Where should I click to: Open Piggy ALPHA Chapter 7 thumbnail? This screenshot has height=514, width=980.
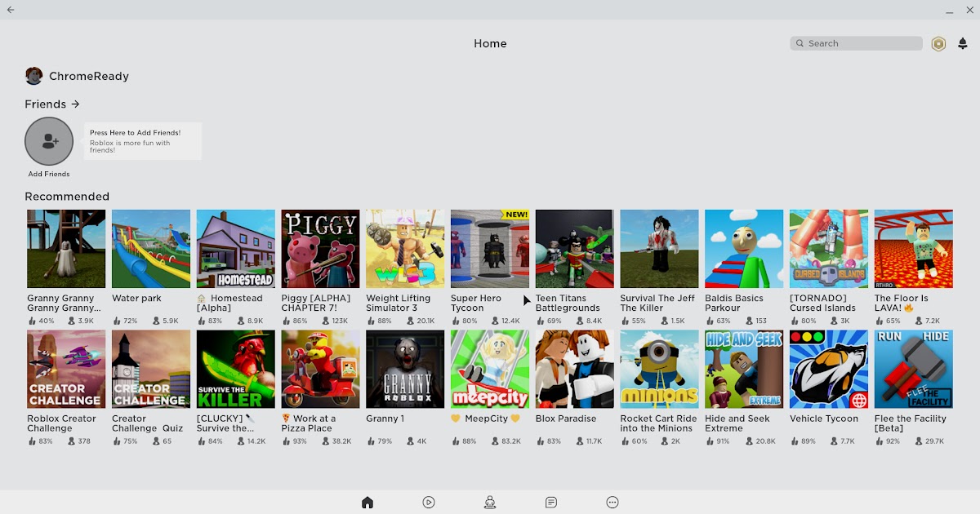(x=321, y=249)
